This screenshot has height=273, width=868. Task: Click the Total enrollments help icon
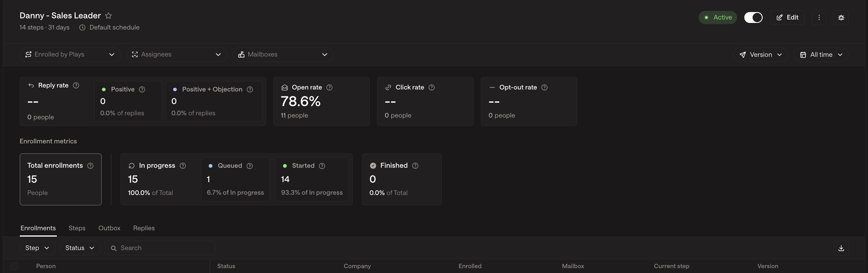click(x=90, y=166)
